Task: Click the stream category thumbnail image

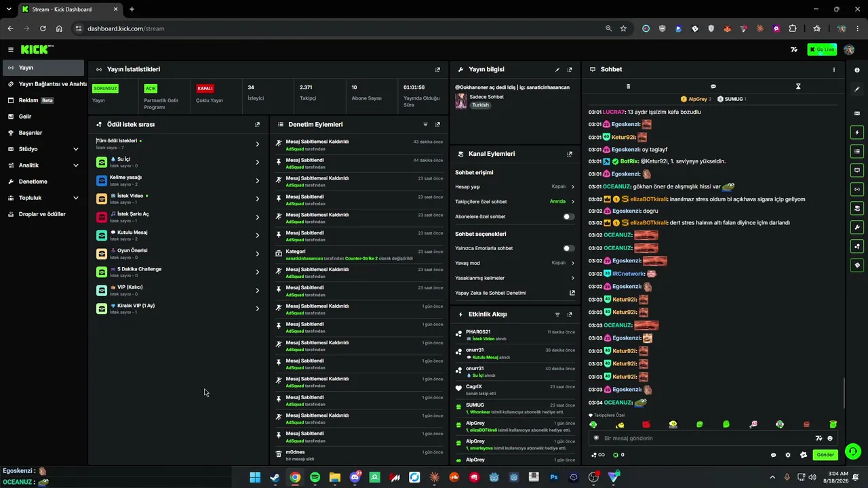Action: click(461, 101)
